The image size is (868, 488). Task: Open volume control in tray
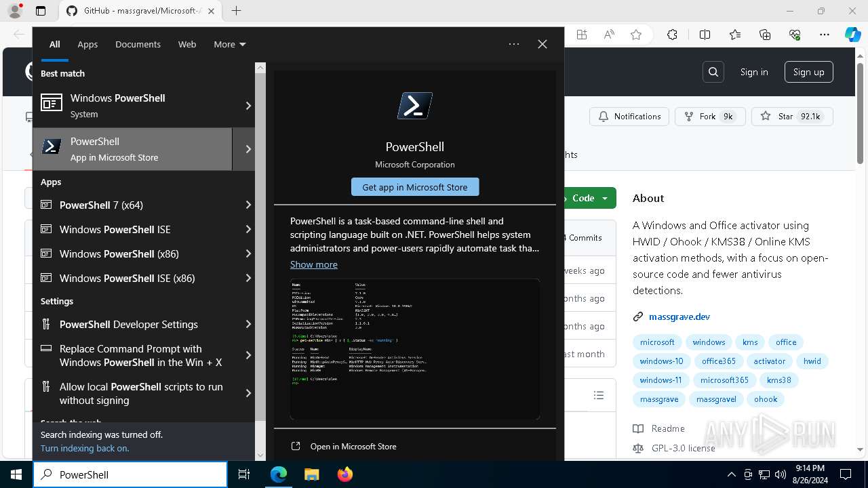[x=781, y=474]
